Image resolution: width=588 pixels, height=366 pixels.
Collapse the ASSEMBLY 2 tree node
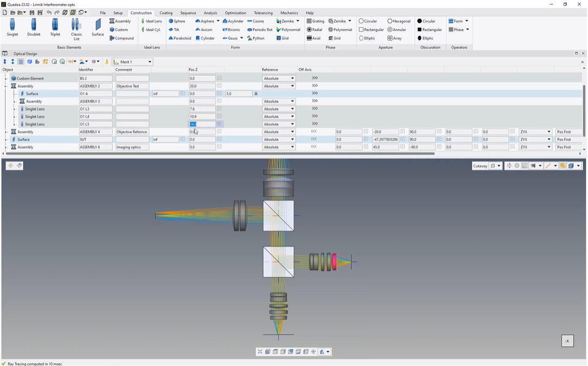tap(7, 86)
